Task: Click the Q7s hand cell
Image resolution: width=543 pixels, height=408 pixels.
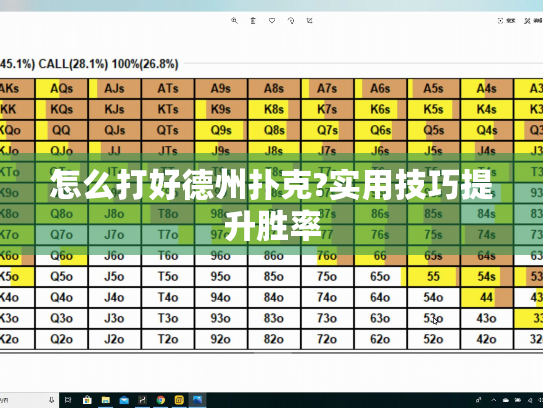Action: click(x=327, y=130)
